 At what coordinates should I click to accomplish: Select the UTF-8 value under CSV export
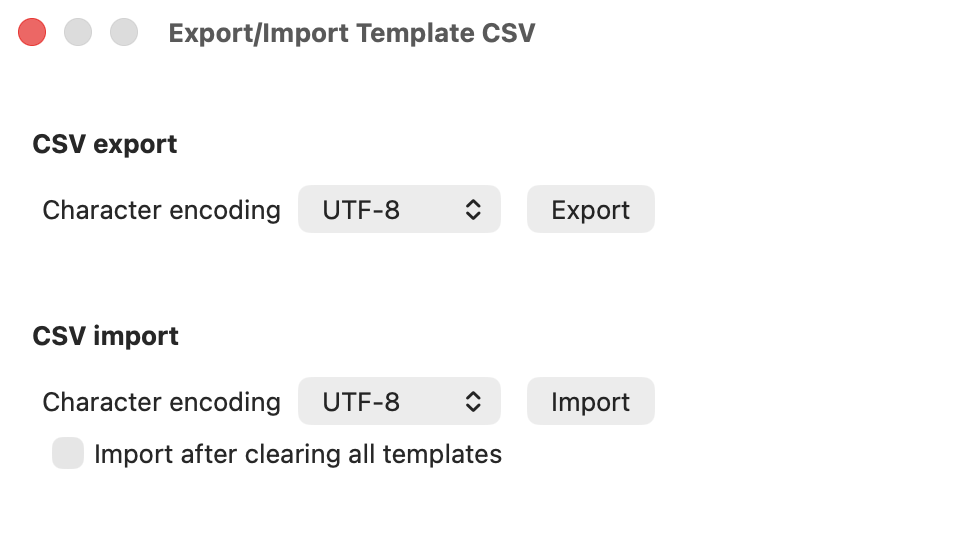coord(361,210)
